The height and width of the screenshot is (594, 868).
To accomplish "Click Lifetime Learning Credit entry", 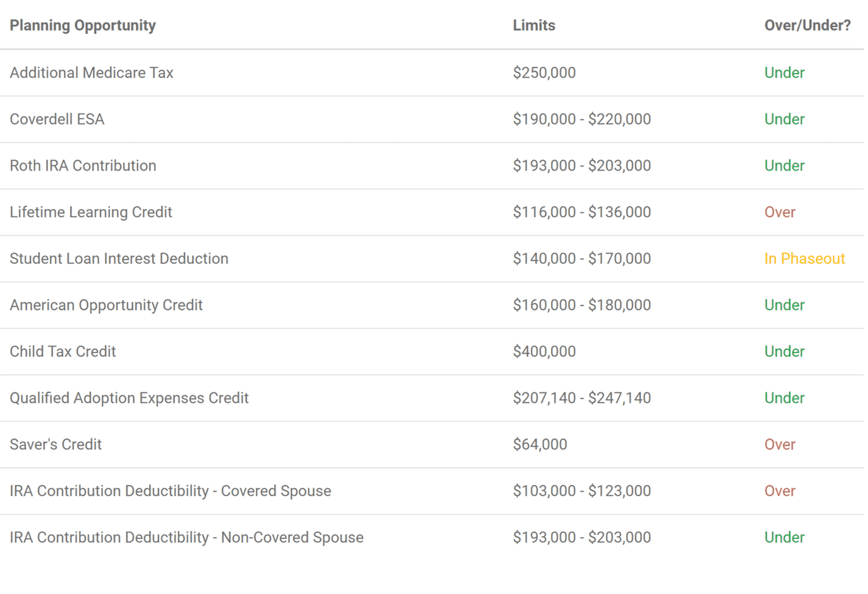I will point(91,212).
